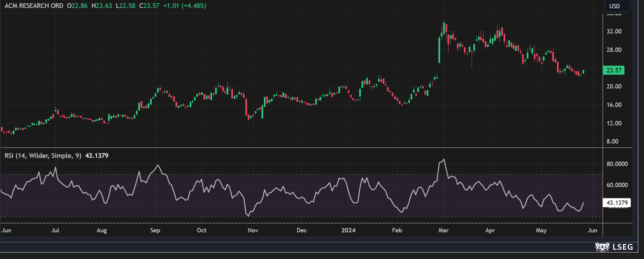The image size is (644, 259).
Task: Select the 43.1379 RSI value tag
Action: [617, 203]
